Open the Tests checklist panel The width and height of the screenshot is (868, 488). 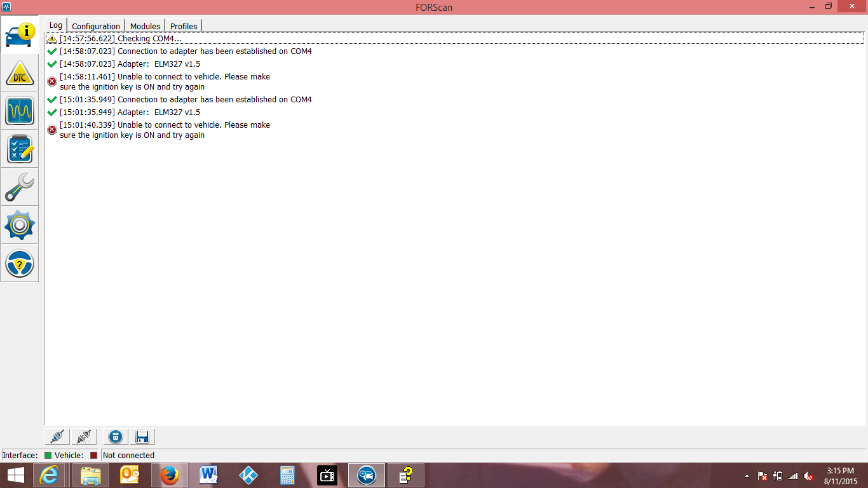[19, 149]
